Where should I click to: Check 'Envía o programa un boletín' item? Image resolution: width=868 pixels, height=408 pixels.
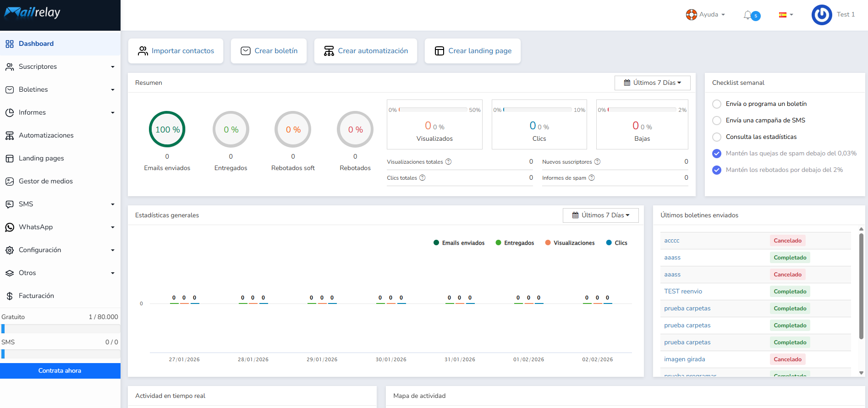pyautogui.click(x=717, y=104)
